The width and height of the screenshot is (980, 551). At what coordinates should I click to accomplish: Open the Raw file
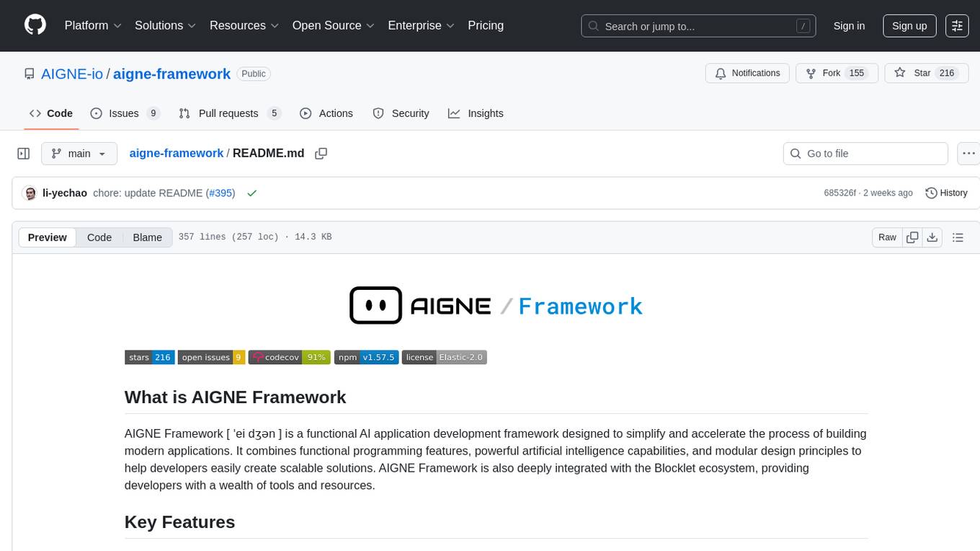[887, 237]
